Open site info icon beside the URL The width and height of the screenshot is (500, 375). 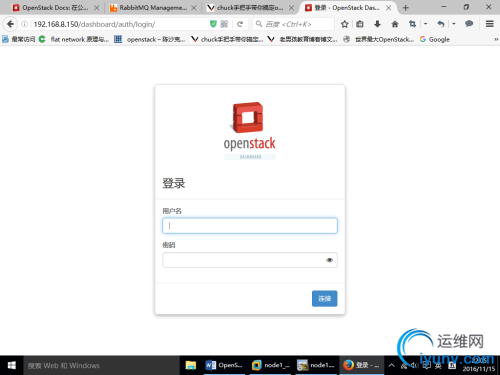point(24,24)
